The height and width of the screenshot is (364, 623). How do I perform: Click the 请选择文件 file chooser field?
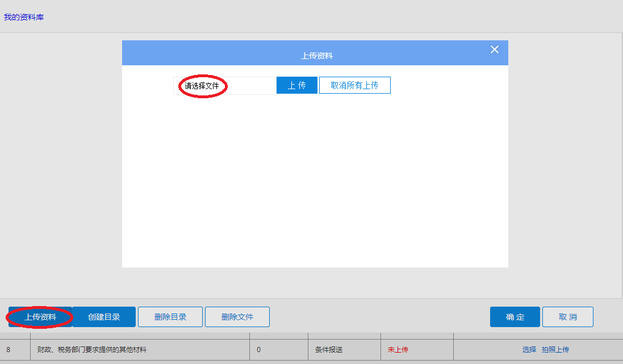point(224,86)
